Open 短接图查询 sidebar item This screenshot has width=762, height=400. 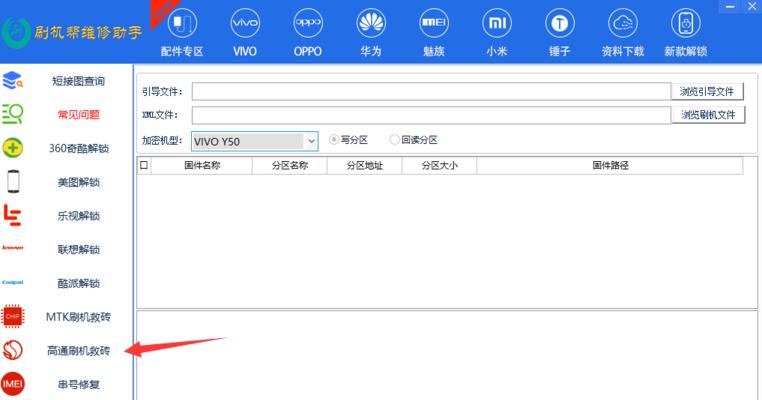coord(79,81)
